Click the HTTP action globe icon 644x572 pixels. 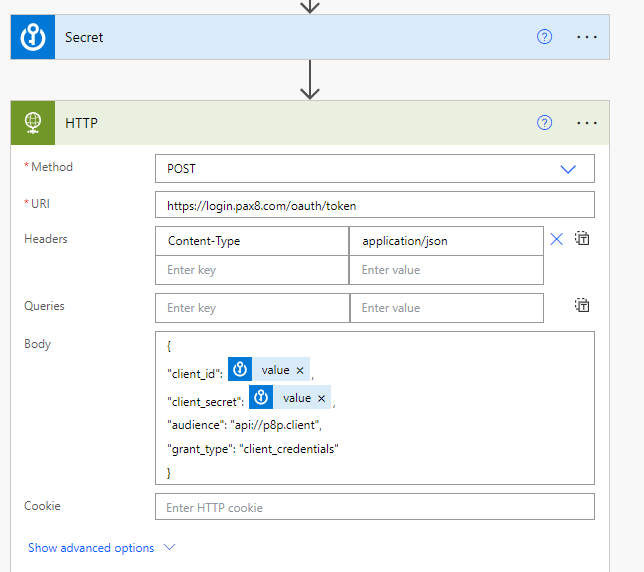(x=32, y=123)
